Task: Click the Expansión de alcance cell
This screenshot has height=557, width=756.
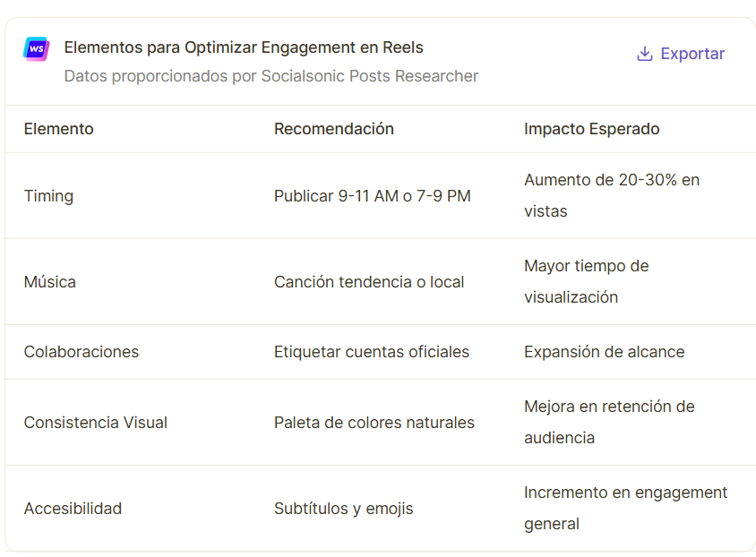Action: (x=604, y=352)
